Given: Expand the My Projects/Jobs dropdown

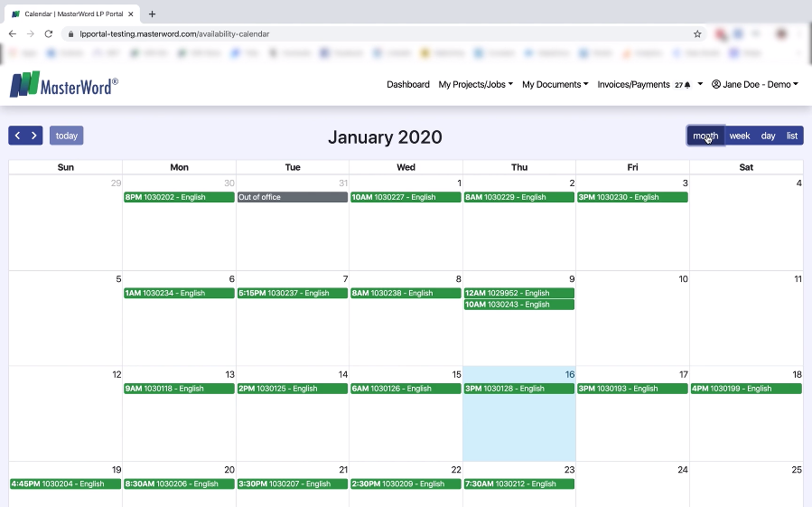Looking at the screenshot, I should point(475,85).
